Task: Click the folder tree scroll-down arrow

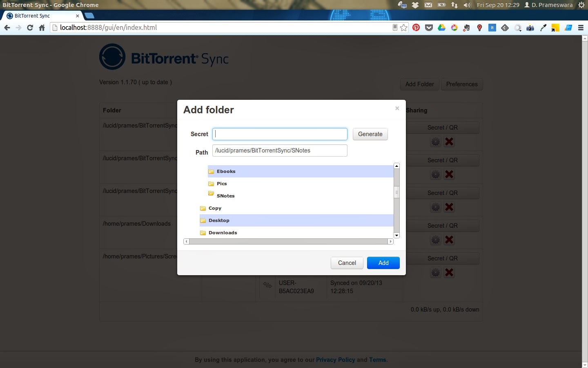Action: tap(396, 236)
